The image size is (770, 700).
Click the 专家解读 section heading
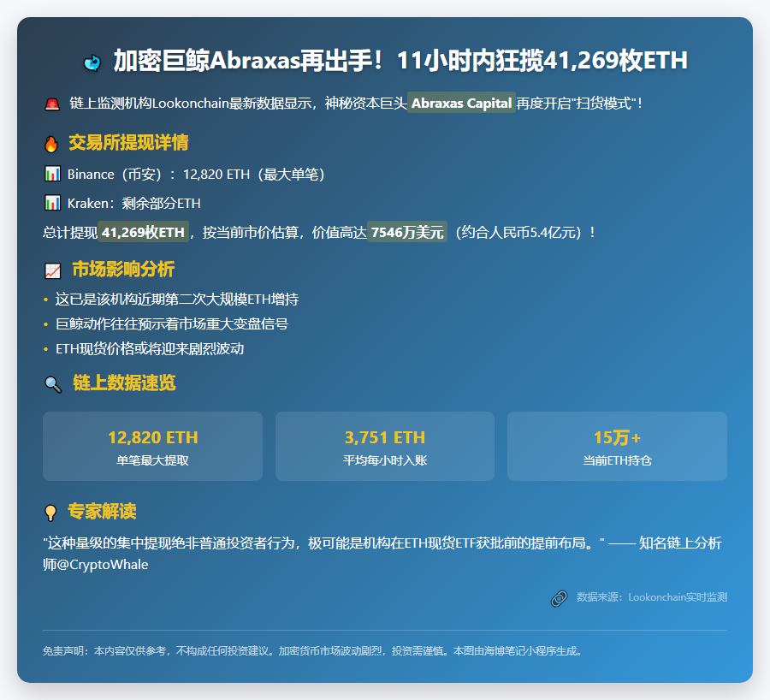click(x=102, y=512)
